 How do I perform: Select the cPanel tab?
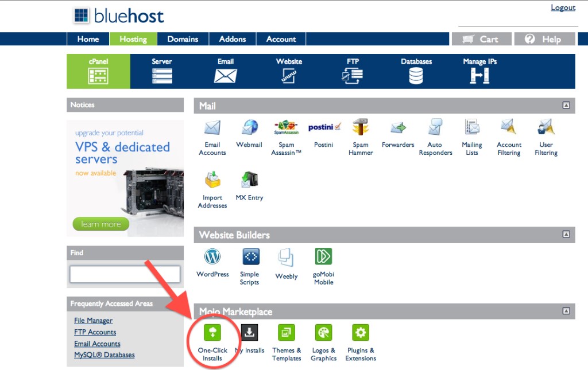tap(99, 71)
